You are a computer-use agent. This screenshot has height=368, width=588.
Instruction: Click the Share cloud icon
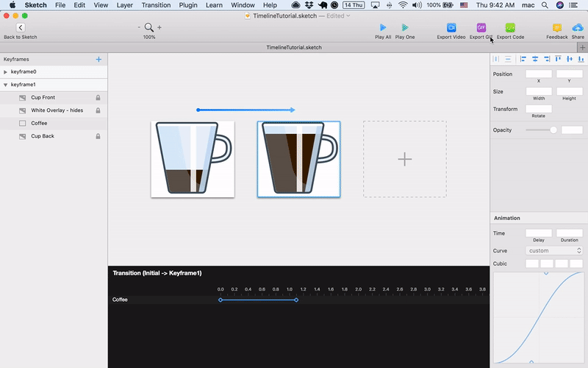(578, 28)
